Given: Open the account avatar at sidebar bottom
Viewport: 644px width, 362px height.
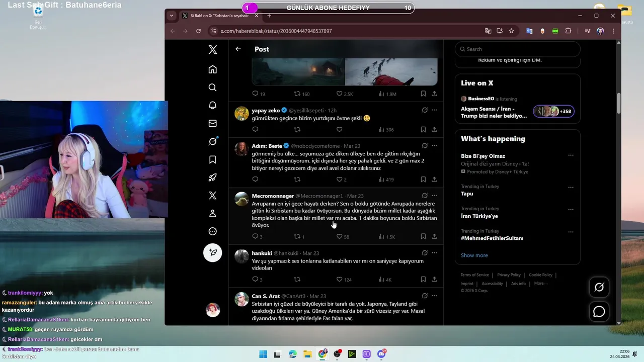Looking at the screenshot, I should (213, 310).
